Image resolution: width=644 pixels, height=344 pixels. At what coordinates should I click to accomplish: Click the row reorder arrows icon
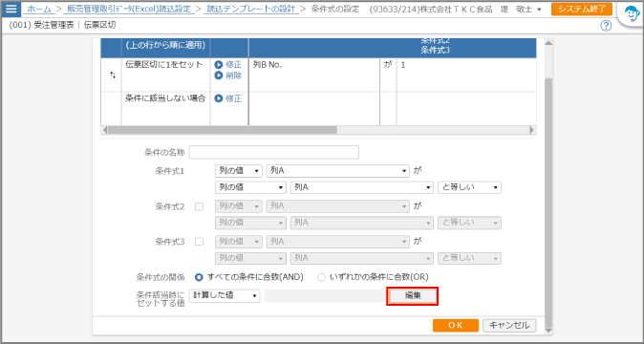click(x=113, y=75)
